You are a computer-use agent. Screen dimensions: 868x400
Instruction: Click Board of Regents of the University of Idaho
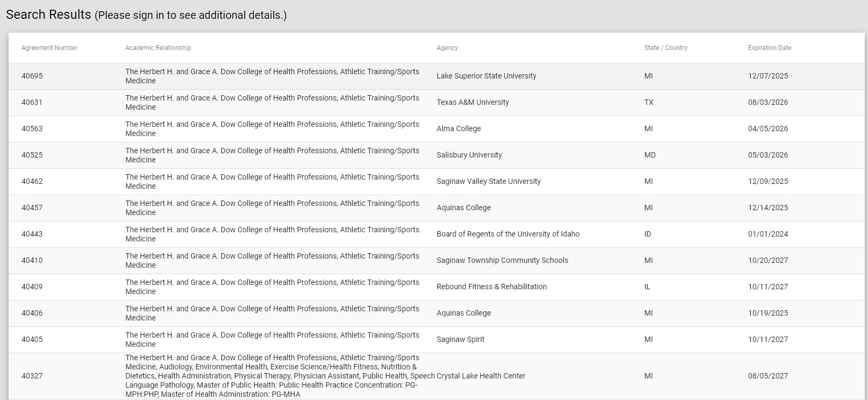508,234
